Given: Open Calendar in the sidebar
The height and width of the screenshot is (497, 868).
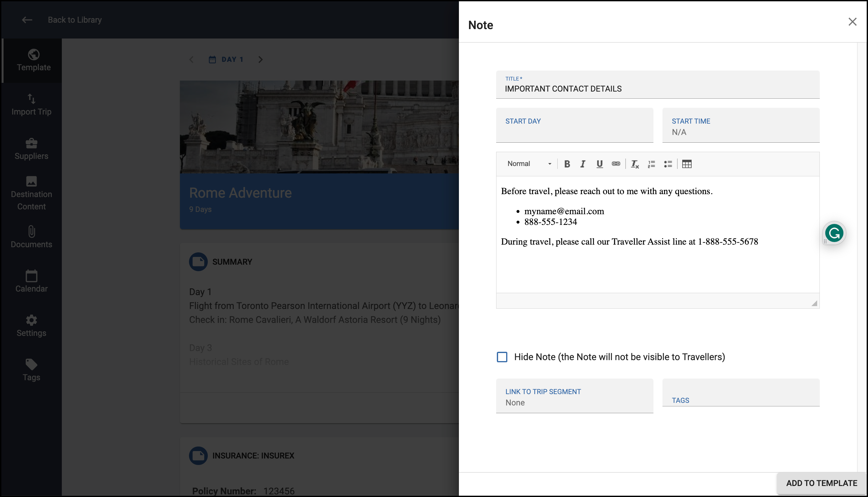Looking at the screenshot, I should point(31,282).
